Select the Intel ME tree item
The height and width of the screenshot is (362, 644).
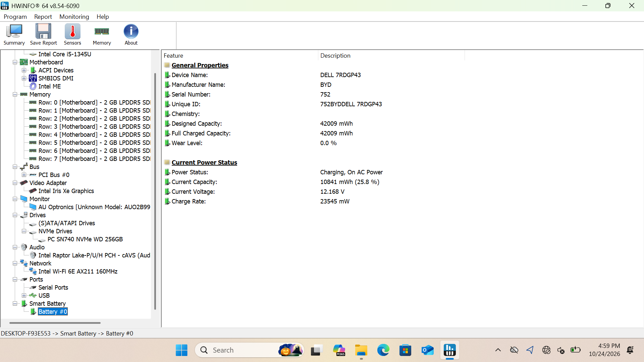coord(50,86)
